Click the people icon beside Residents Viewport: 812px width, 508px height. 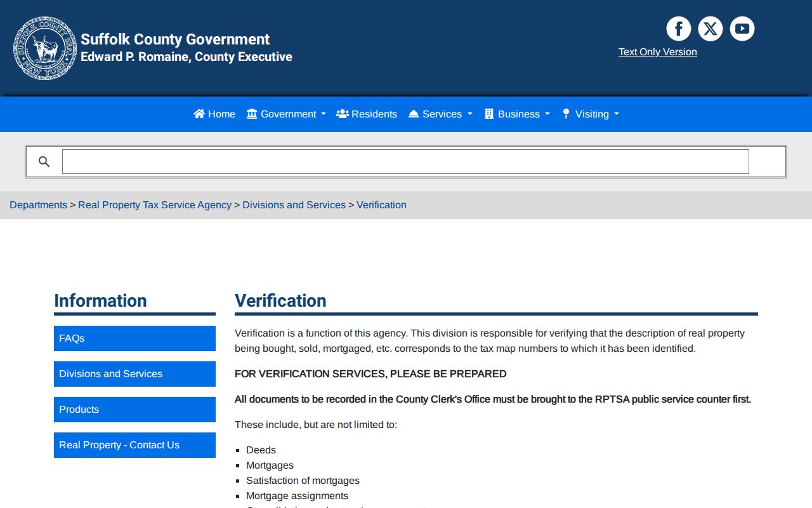click(x=343, y=114)
